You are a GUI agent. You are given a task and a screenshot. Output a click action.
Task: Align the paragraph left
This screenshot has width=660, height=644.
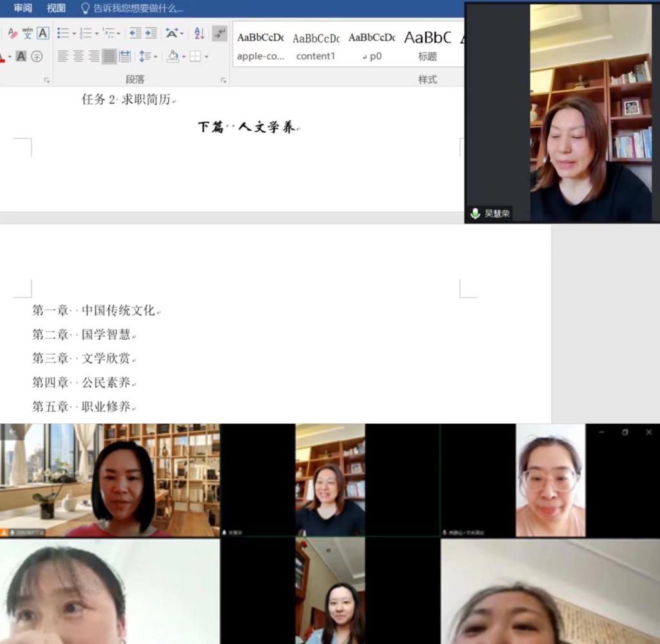pos(63,56)
